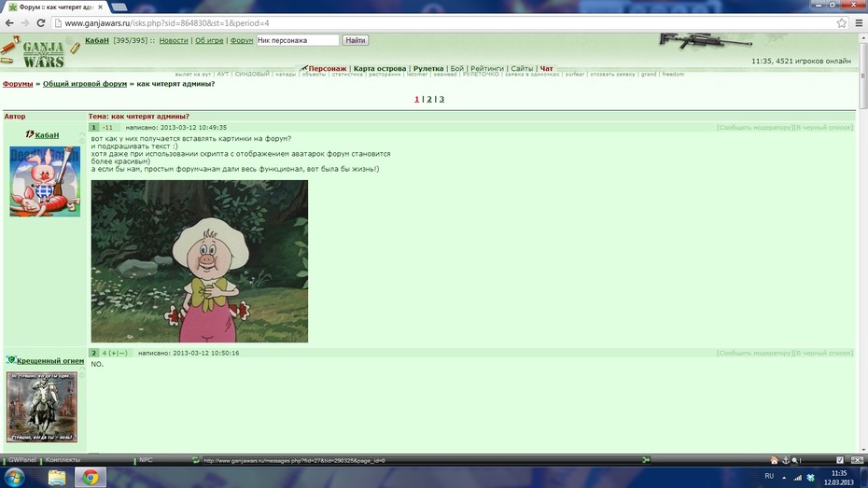Report post 1 via Сообщить модератору
The width and height of the screenshot is (868, 488).
755,127
